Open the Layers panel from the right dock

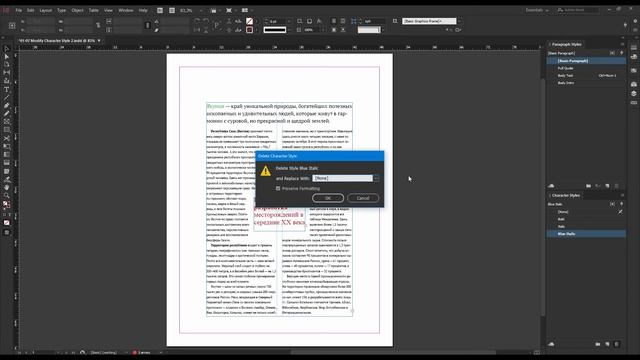click(x=633, y=93)
